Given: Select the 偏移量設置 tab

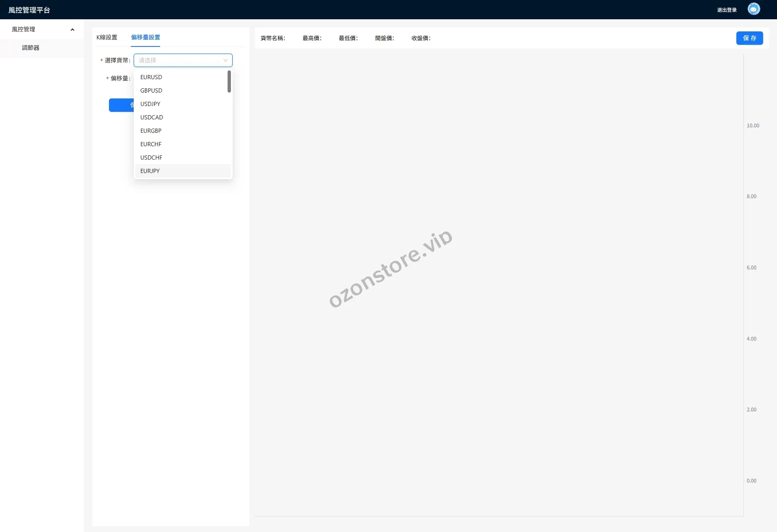Looking at the screenshot, I should point(145,37).
